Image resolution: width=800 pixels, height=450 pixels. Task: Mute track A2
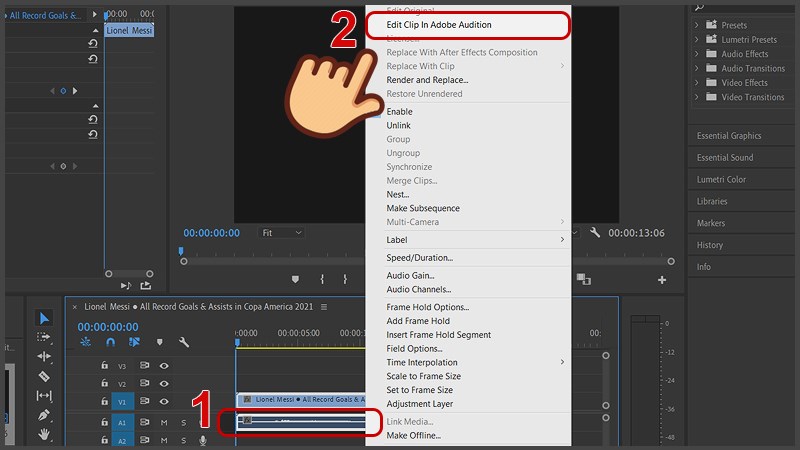coord(164,440)
